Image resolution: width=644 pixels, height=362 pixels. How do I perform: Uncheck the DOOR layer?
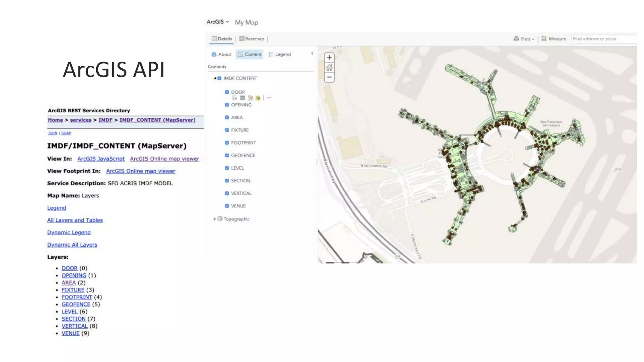point(227,92)
